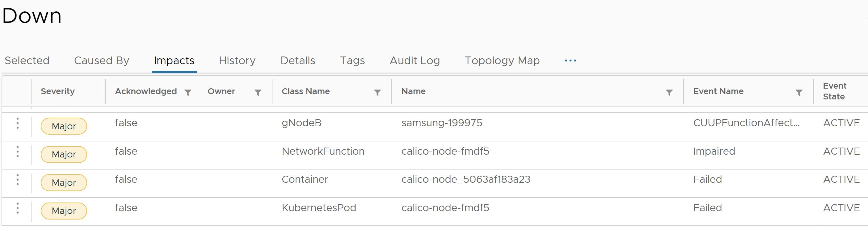
Task: Click calico-node-fmdf5 in the NetworkFunction row
Action: (445, 151)
